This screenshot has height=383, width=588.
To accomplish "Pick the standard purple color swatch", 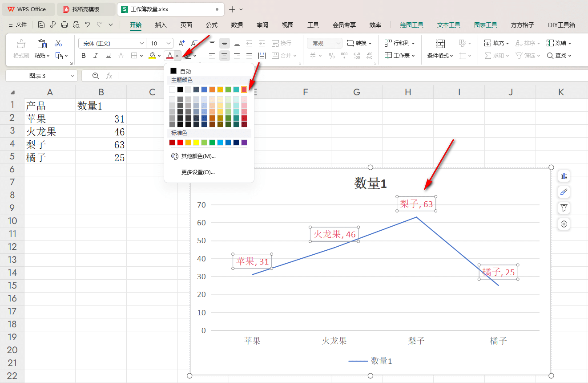I will click(x=244, y=143).
